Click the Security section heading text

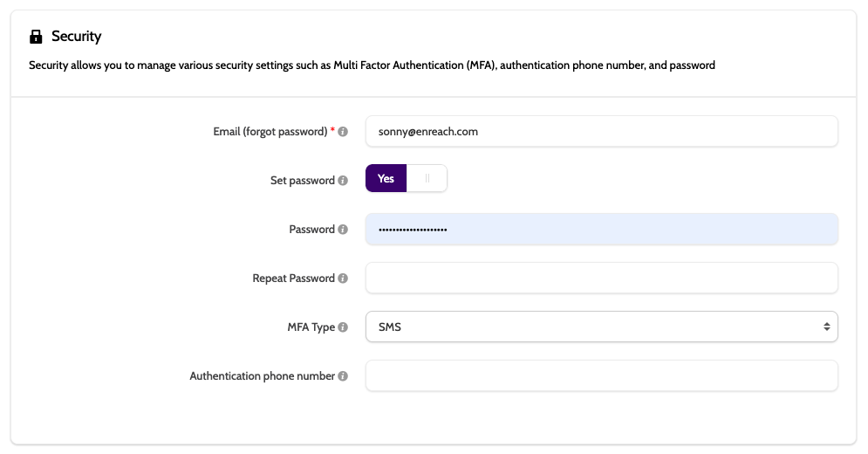[77, 37]
